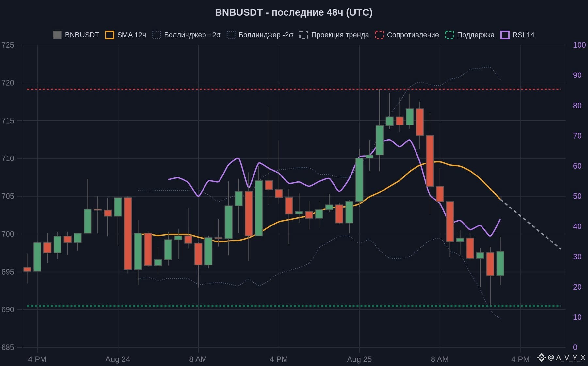The image size is (588, 366).
Task: Click the 8 AM label after Aug 25
Action: (440, 359)
